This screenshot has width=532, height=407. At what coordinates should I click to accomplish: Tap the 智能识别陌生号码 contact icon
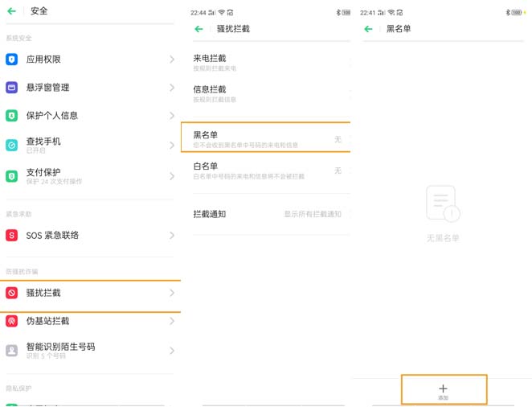point(12,351)
